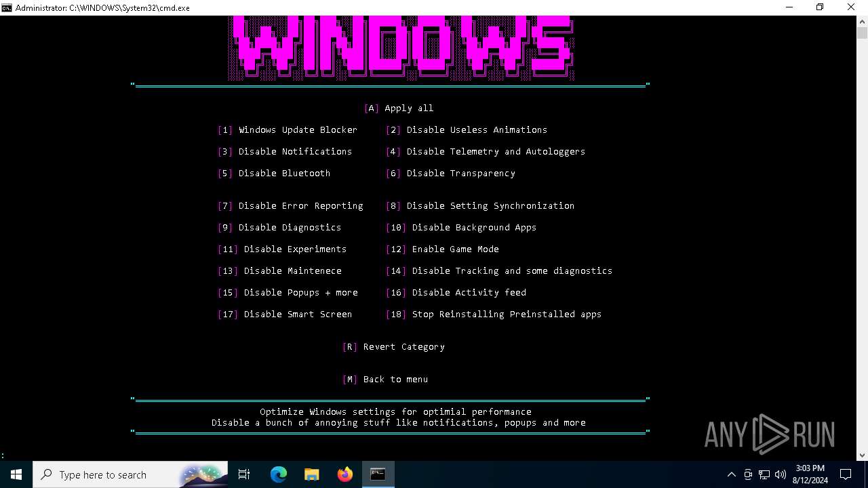Image resolution: width=868 pixels, height=488 pixels.
Task: Click Stop Reinstalling Preinstalled apps option
Action: tap(494, 314)
